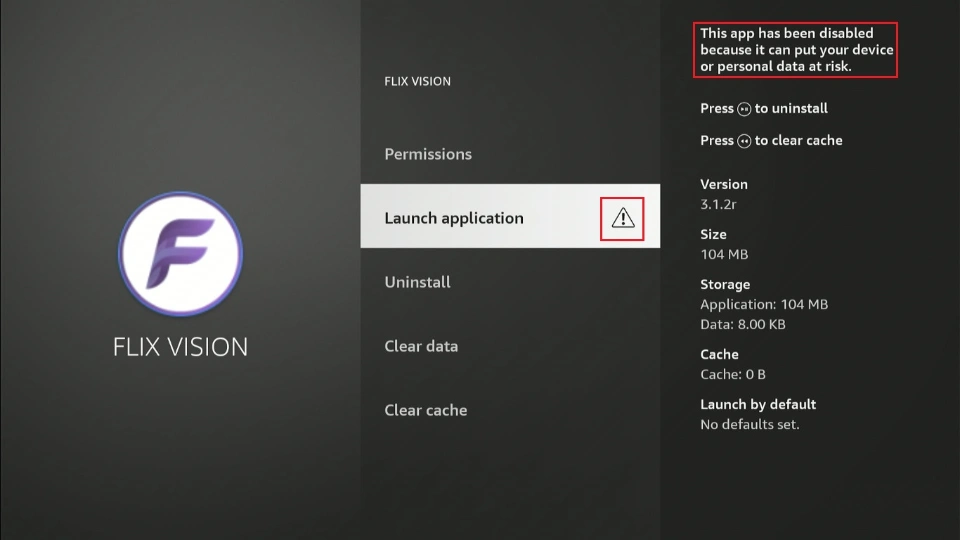Select the Clear data option
The height and width of the screenshot is (540, 960).
tap(510, 347)
